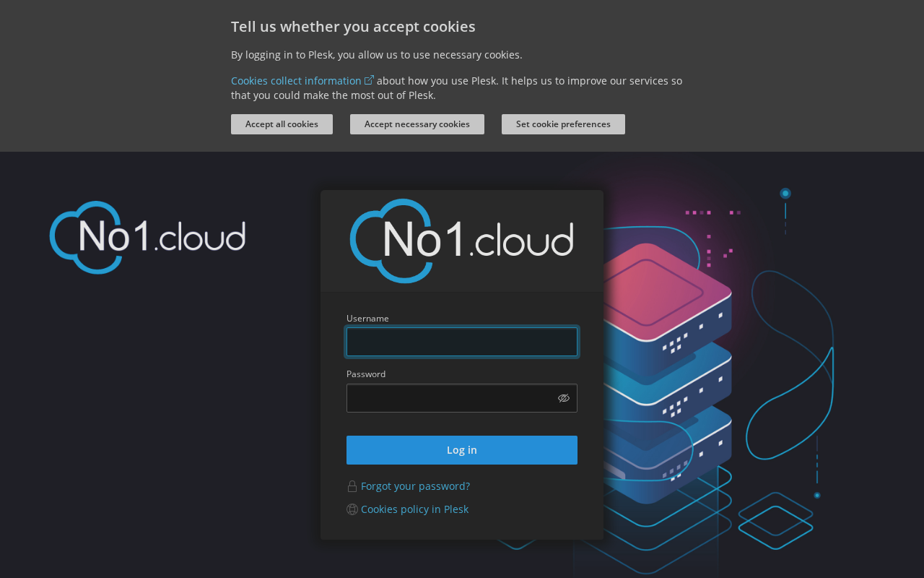
Task: Click the Password field label
Action: coord(366,374)
